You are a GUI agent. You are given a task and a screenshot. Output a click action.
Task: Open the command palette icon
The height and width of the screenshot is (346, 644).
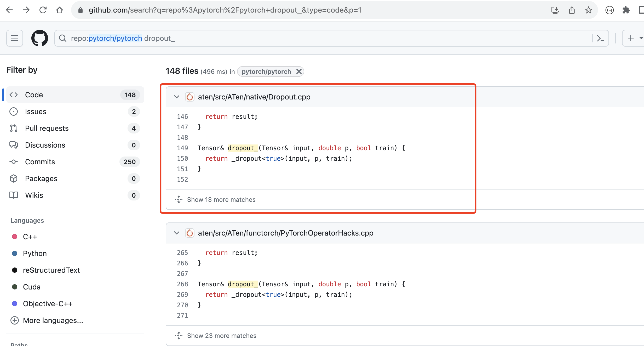[x=601, y=38]
